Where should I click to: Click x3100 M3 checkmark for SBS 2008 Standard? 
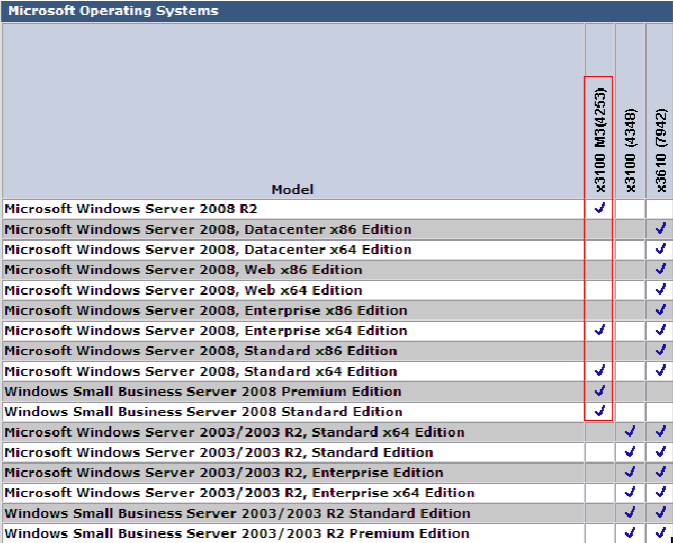(x=600, y=411)
